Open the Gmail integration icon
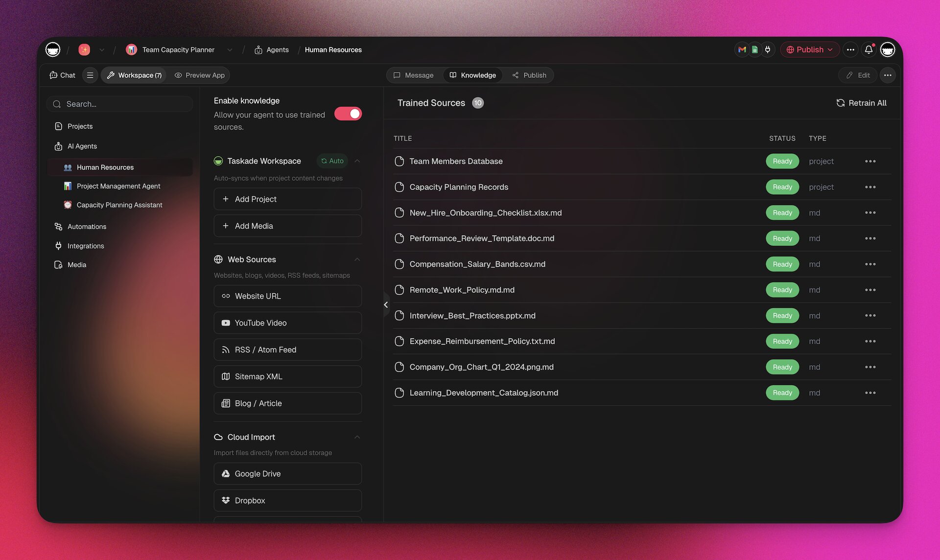The height and width of the screenshot is (560, 940). coord(742,49)
